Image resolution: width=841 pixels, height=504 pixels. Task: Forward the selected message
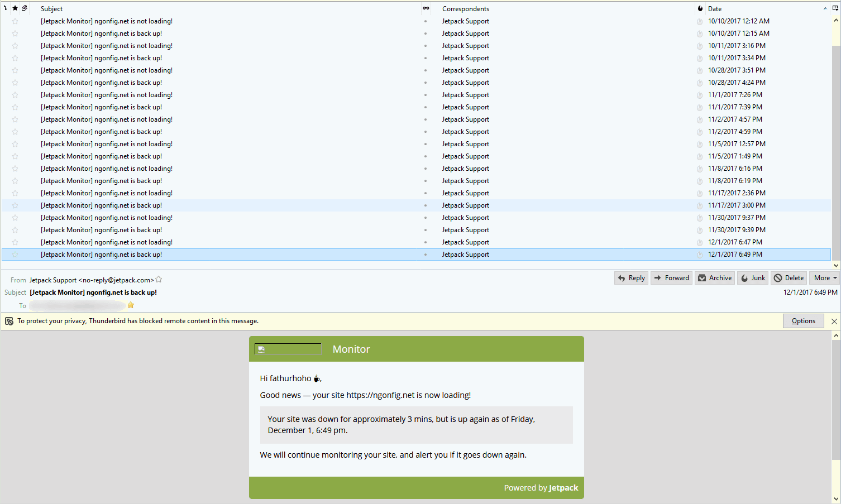(x=671, y=278)
